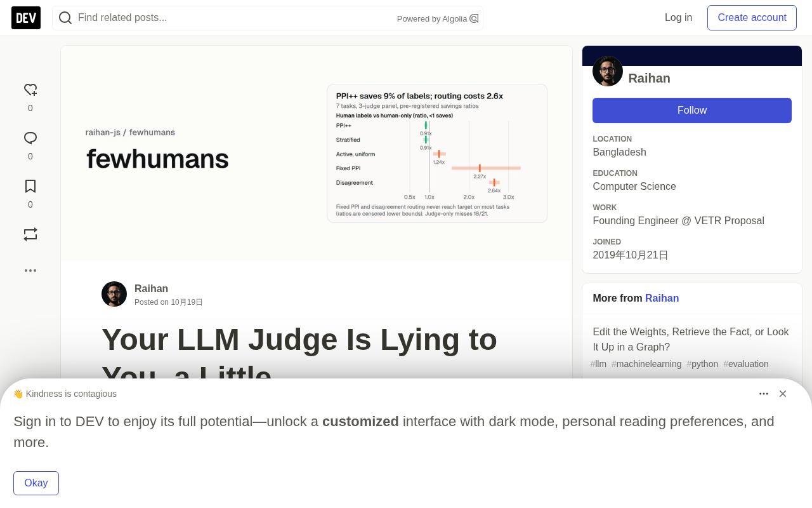Viewport: 812px width, 508px height.
Task: Click 'Founding Engineer @ VETR Proposal' text
Action: pyautogui.click(x=678, y=221)
